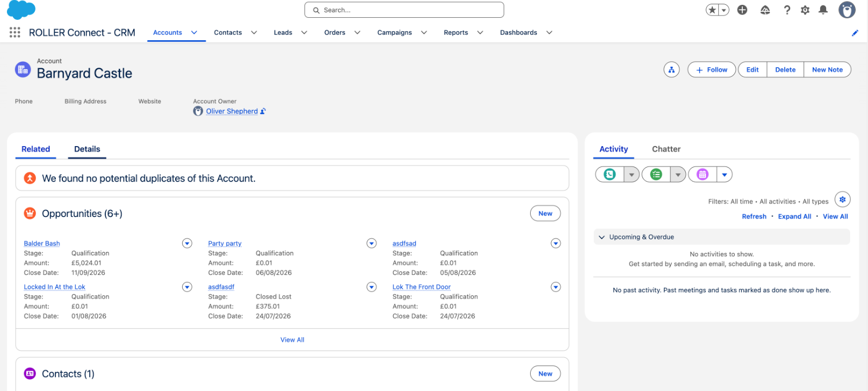Open the Salesforce Help question mark
The image size is (868, 391).
(x=787, y=10)
